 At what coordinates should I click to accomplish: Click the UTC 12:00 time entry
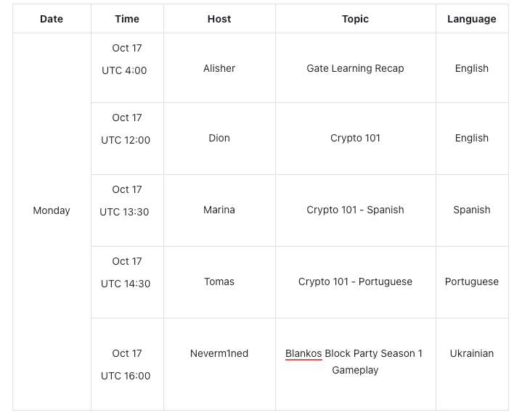point(126,140)
